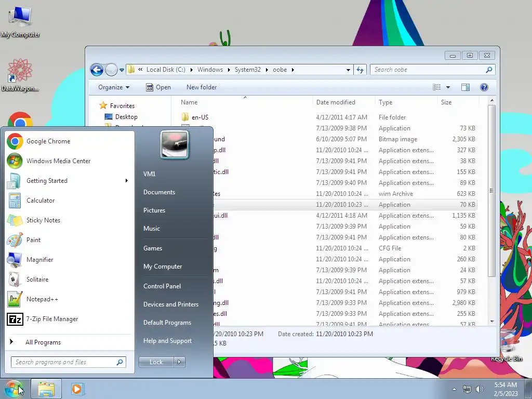
Task: Click the Explorer help icon
Action: click(x=484, y=87)
